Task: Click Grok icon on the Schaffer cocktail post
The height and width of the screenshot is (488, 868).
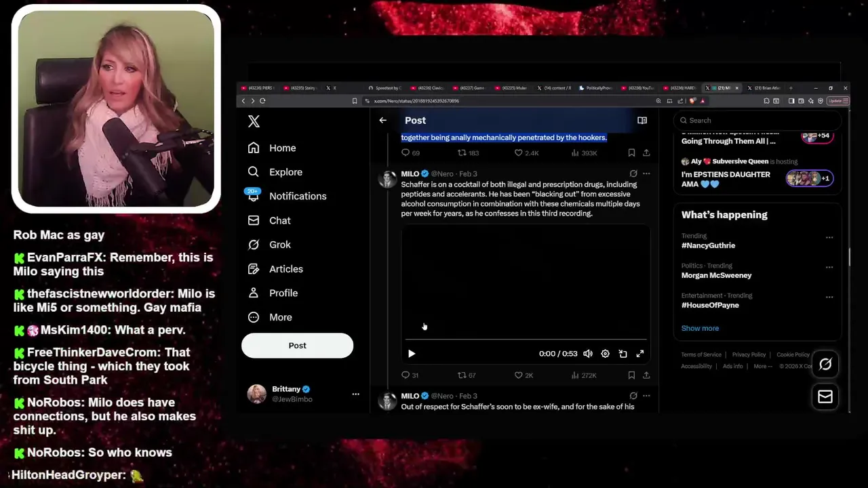Action: point(633,174)
